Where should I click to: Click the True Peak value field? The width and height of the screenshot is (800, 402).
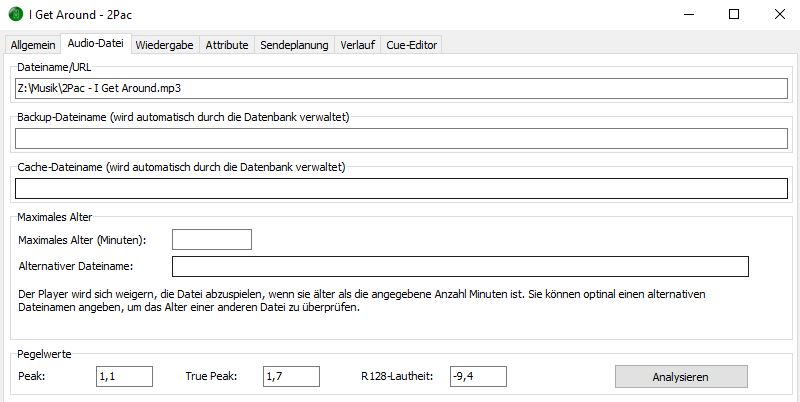[x=291, y=376]
